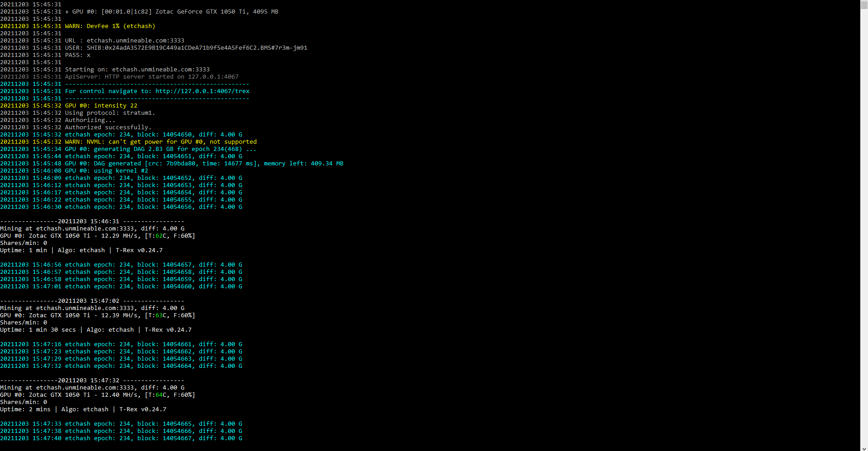Click the 'DAG generated' crc 7b9bda80 line
The image size is (868, 451).
(172, 164)
